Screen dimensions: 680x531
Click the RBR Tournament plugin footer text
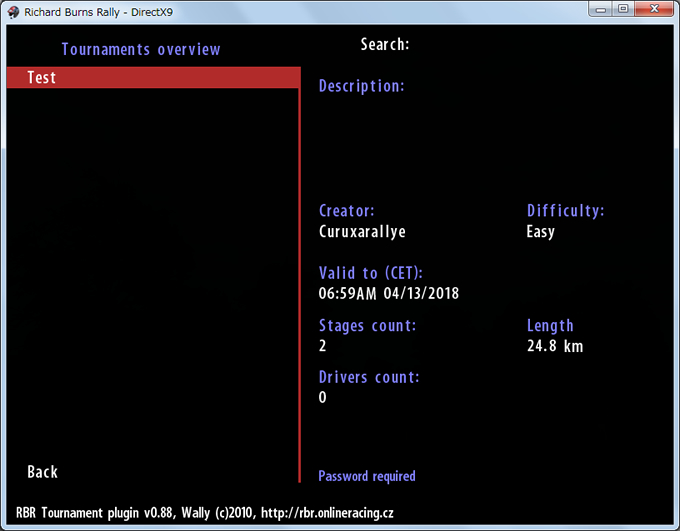pos(205,513)
